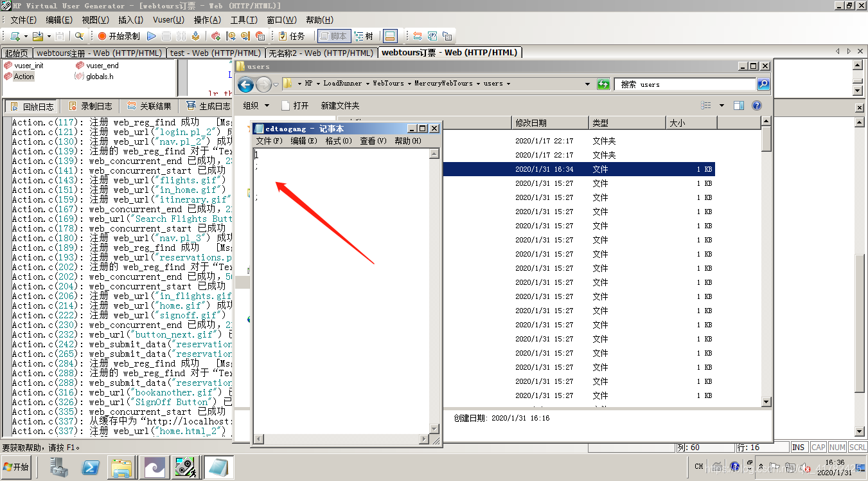The height and width of the screenshot is (481, 868).
Task: Switch to webtours注册 script tab
Action: 99,53
